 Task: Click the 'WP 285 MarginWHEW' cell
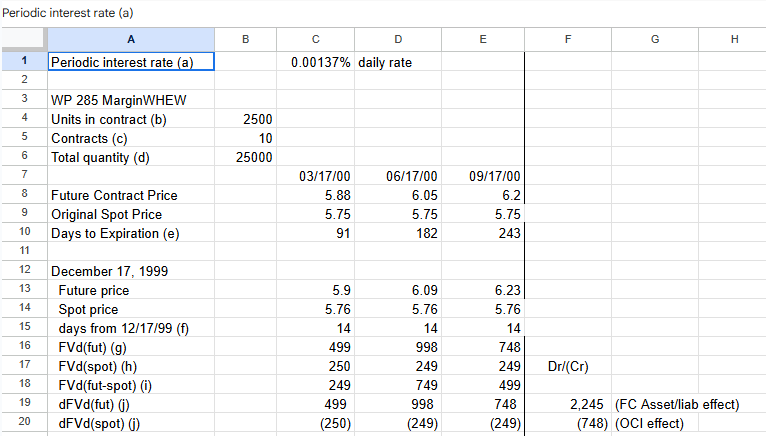pyautogui.click(x=130, y=100)
